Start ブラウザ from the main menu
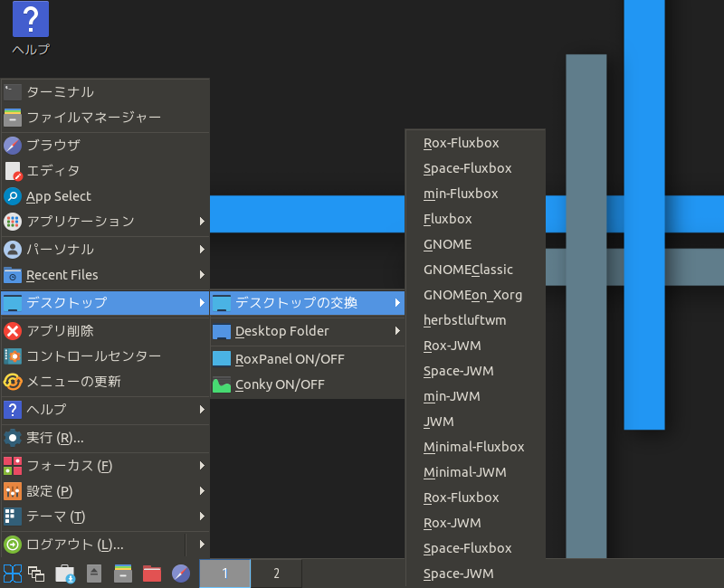724x588 pixels. click(105, 146)
